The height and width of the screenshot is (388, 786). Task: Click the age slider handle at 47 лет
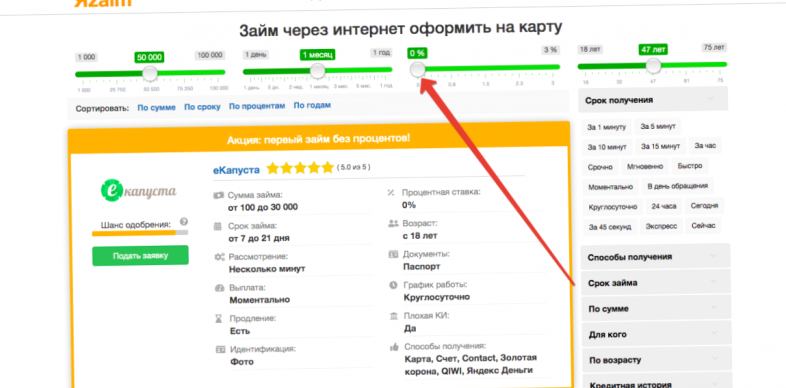click(653, 65)
